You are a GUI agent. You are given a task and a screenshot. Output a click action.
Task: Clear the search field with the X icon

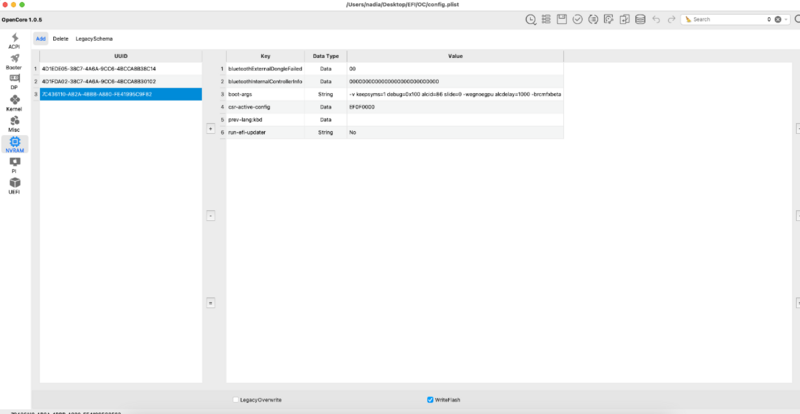pyautogui.click(x=778, y=19)
